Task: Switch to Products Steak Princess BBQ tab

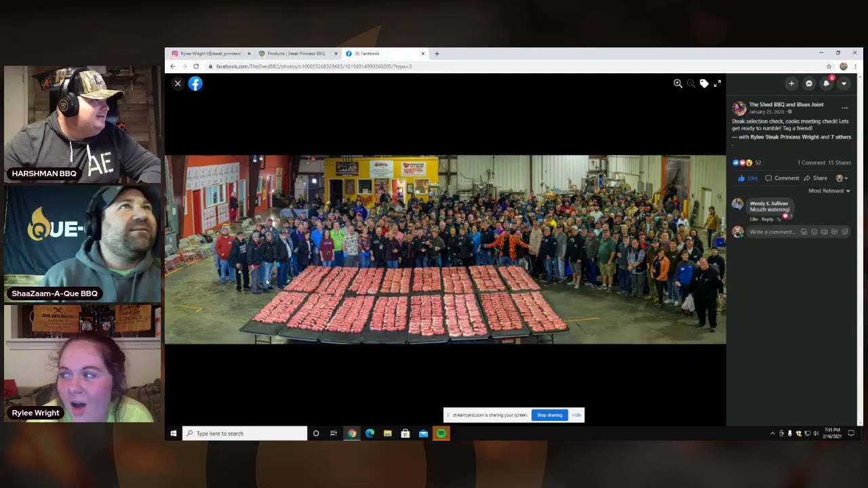Action: tap(297, 54)
